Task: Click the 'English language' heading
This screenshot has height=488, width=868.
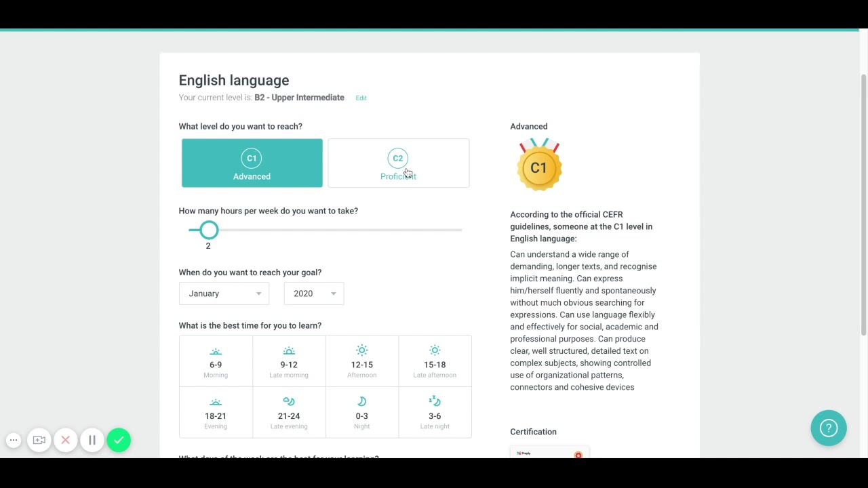Action: [x=234, y=81]
